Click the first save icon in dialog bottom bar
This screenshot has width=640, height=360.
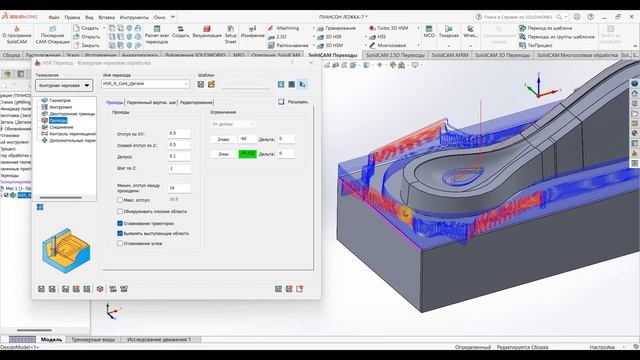[x=41, y=289]
